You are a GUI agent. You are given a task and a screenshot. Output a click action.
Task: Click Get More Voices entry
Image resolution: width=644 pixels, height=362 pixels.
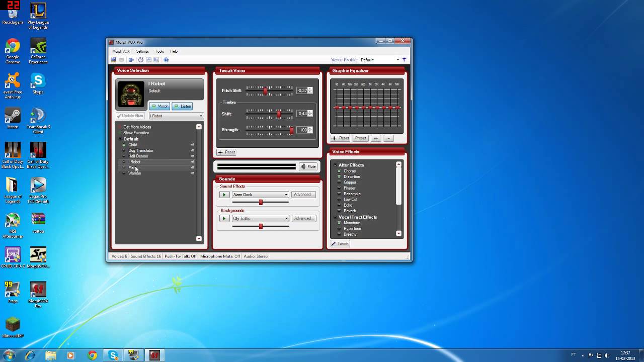click(x=137, y=127)
